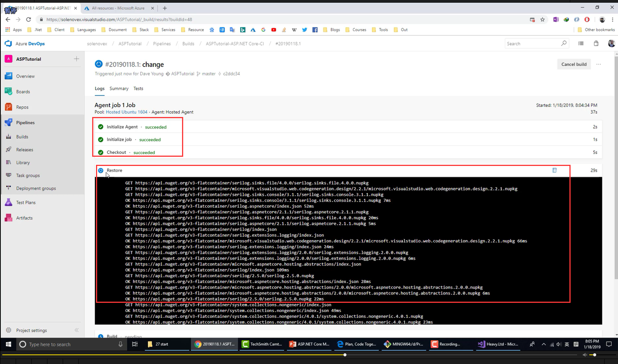Adjust the video volume slider
Viewport: 618px width, 364px height.
tap(602, 355)
